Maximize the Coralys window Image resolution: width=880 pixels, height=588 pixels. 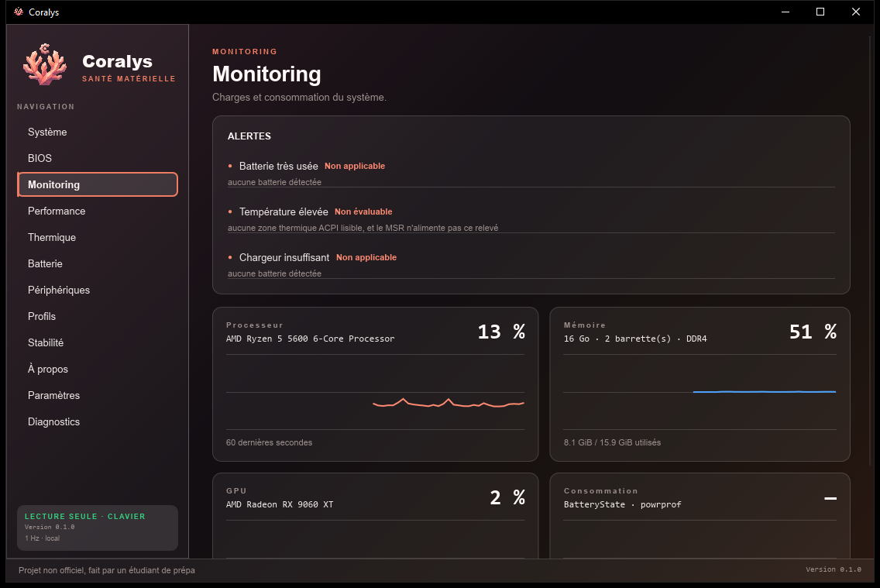click(820, 12)
